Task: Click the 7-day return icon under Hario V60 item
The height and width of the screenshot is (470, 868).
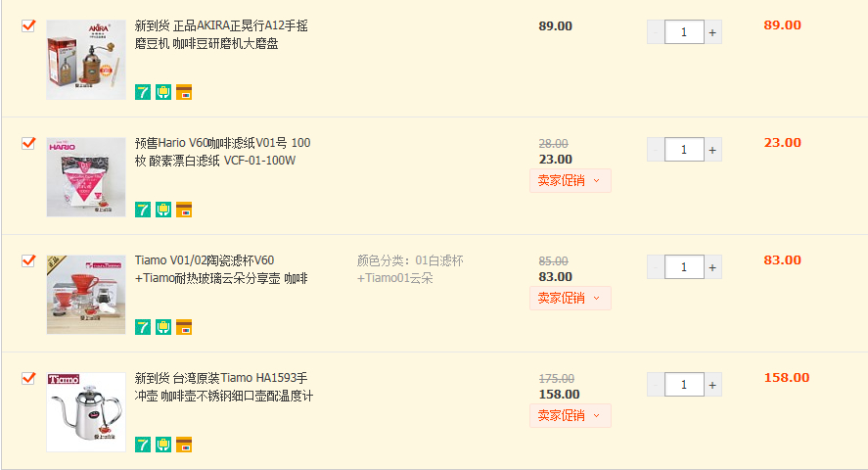Action: (x=143, y=210)
